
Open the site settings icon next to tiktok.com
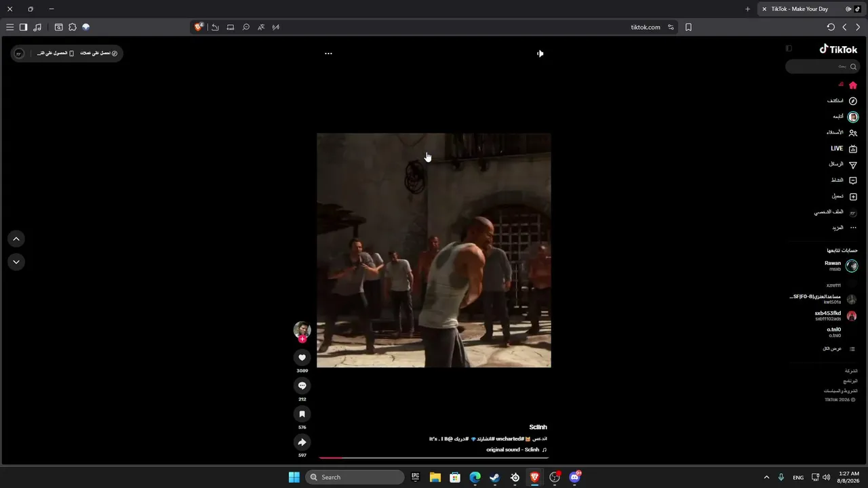point(671,27)
